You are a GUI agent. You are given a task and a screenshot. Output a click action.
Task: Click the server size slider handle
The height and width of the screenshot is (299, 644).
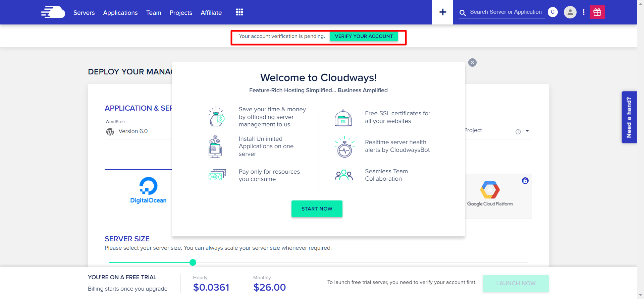click(193, 262)
